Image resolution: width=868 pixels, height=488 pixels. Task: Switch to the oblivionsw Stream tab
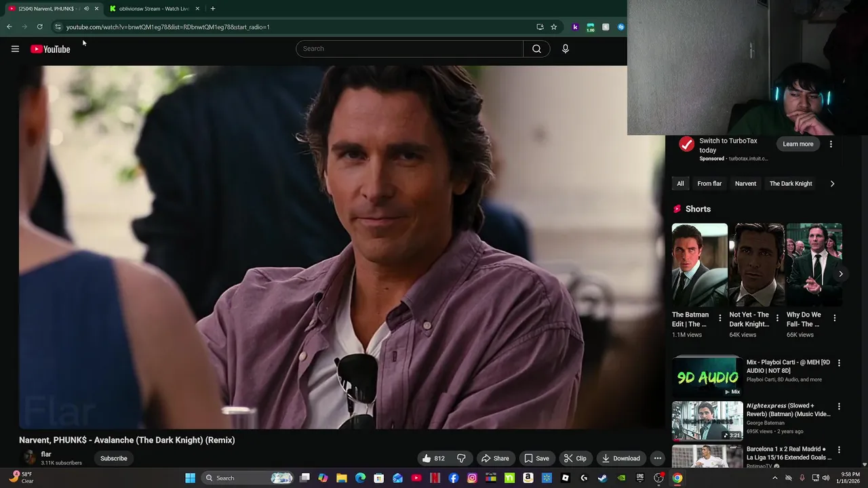(x=153, y=9)
